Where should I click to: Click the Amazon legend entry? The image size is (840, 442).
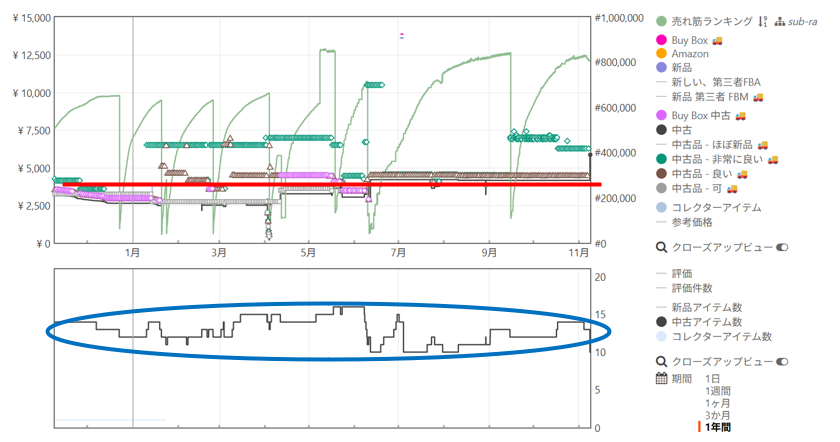pos(690,53)
